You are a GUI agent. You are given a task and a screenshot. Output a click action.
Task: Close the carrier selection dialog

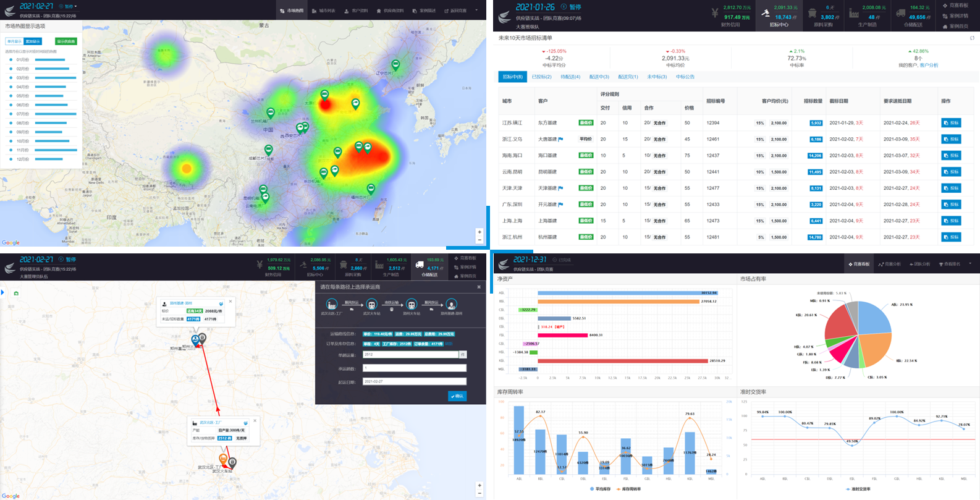[478, 287]
